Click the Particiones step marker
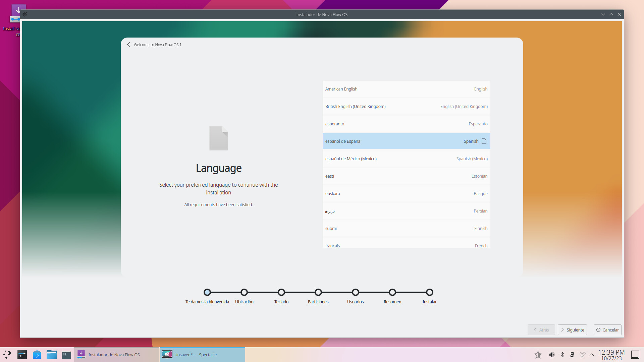 point(318,292)
